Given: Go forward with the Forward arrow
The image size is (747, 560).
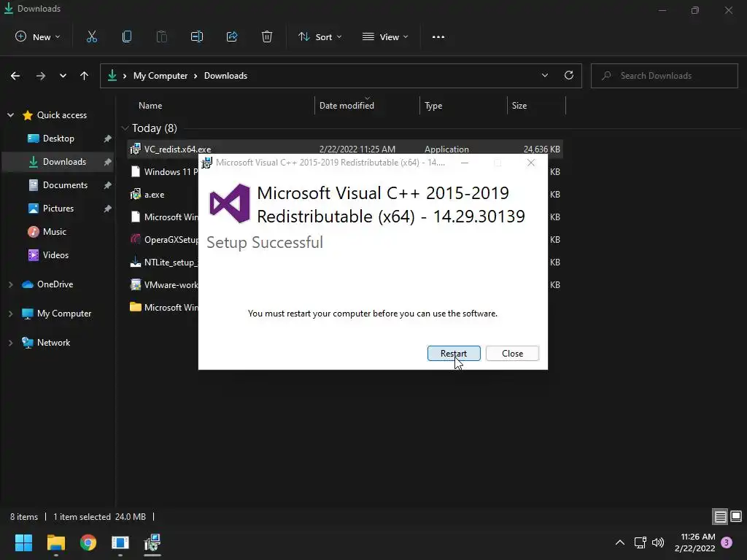Looking at the screenshot, I should point(41,76).
